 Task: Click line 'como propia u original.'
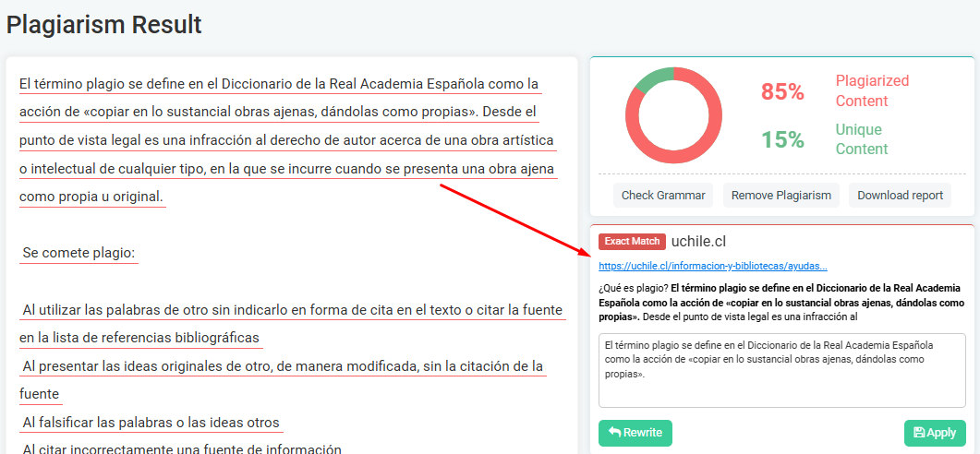tap(91, 197)
